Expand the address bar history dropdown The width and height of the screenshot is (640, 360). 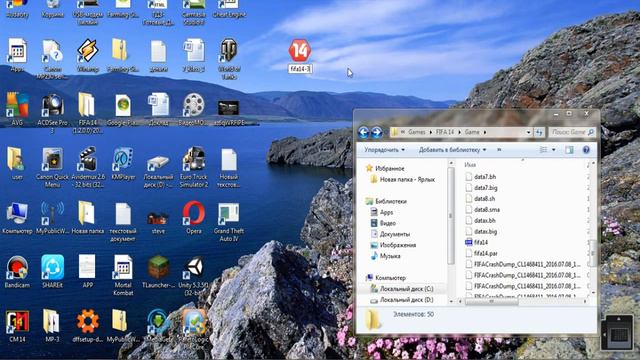tap(529, 132)
